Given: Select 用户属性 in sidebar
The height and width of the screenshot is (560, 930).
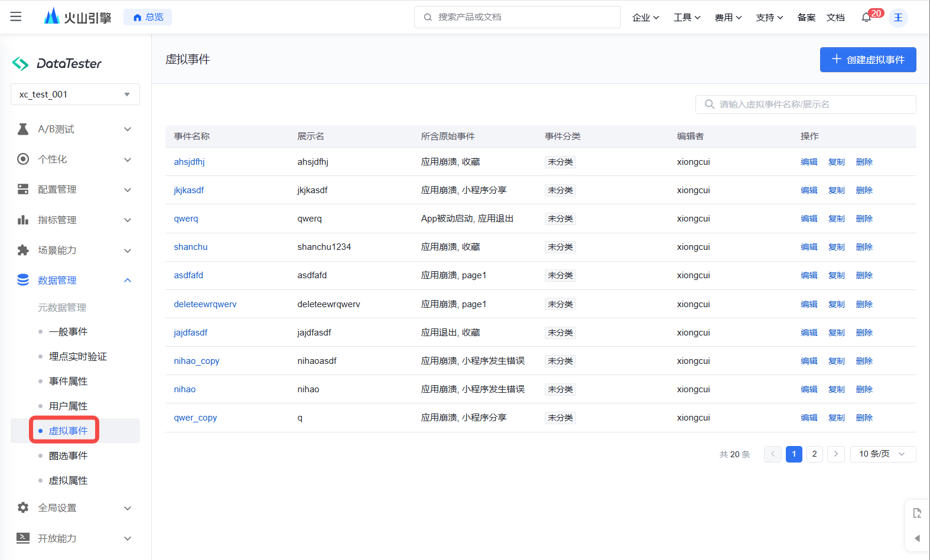Looking at the screenshot, I should pos(68,406).
